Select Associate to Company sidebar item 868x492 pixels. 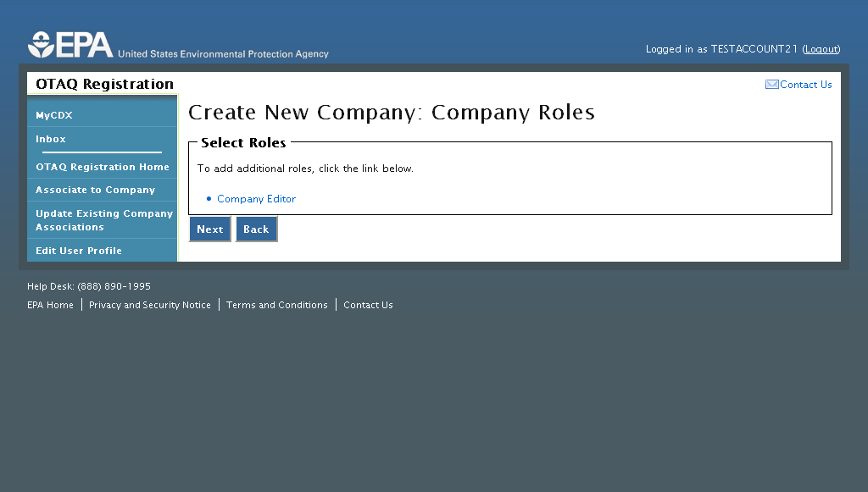click(x=95, y=190)
